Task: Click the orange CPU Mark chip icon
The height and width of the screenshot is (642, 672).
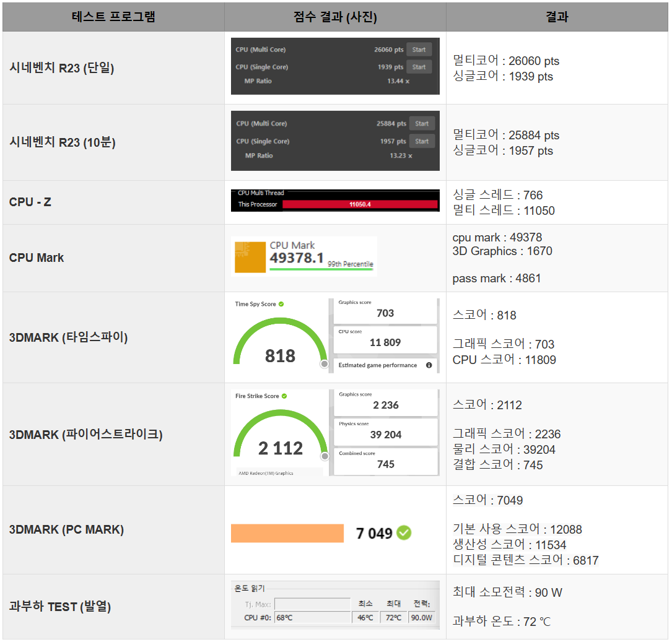Action: point(250,257)
